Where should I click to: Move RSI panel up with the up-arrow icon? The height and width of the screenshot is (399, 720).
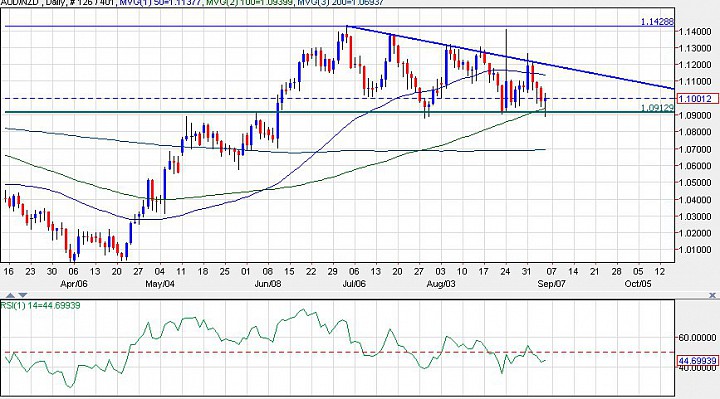pyautogui.click(x=11, y=295)
